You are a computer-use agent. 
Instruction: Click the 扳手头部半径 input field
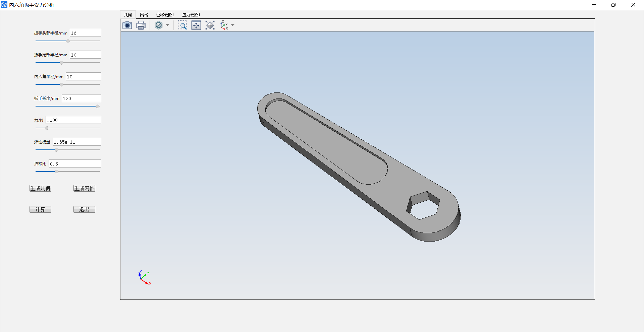click(x=86, y=33)
